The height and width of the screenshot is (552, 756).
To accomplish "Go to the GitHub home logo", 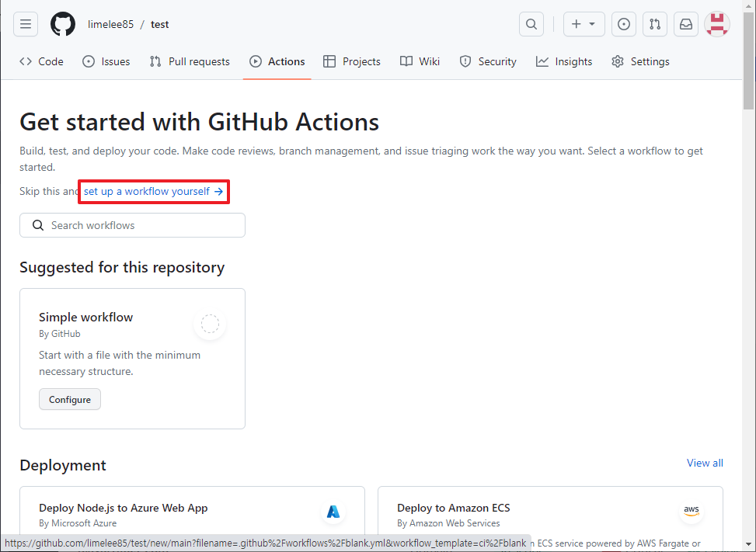I will click(x=63, y=24).
